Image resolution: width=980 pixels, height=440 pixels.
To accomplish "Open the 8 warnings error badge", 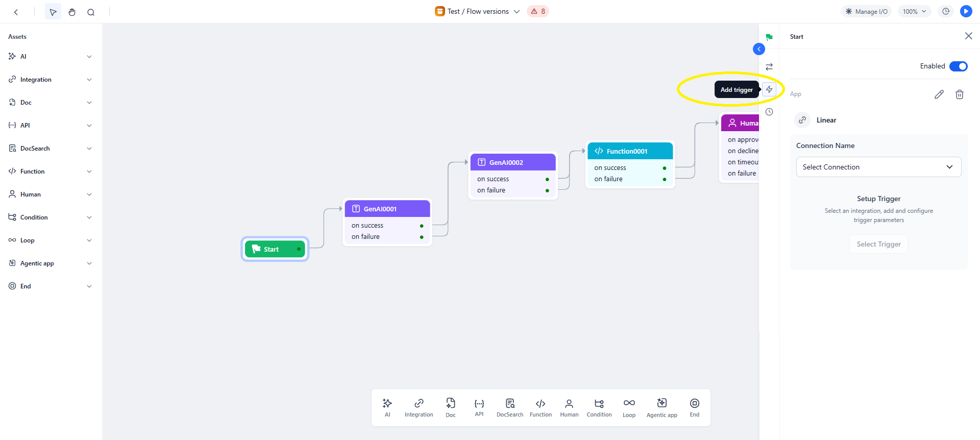I will click(538, 11).
